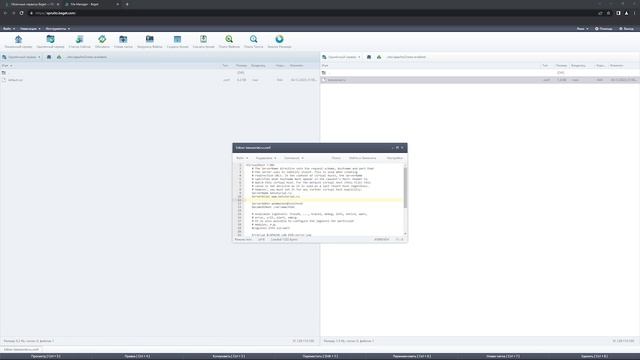Go to home folder in right panel
Screen dimensions: 640x360
369,57
